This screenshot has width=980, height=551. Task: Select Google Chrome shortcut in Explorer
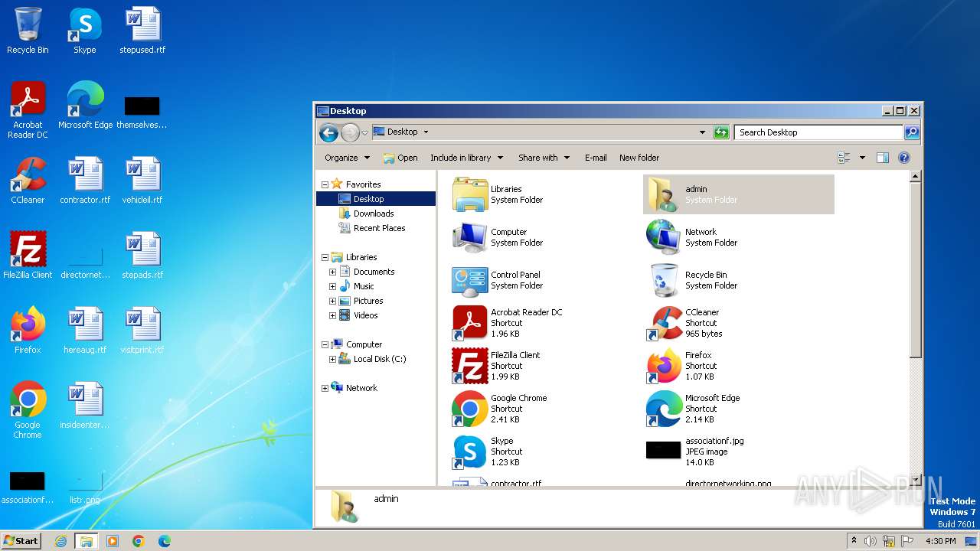click(545, 409)
